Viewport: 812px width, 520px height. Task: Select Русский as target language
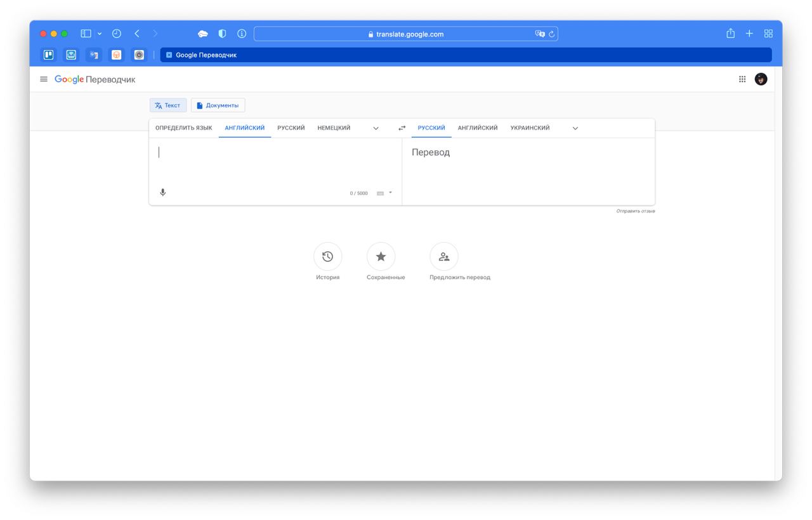tap(431, 128)
